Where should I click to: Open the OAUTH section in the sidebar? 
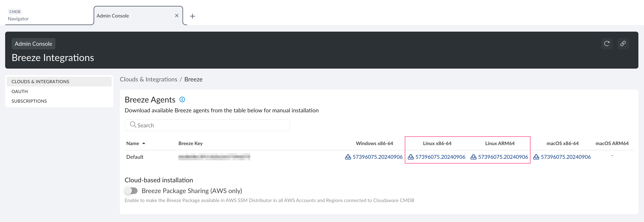click(x=20, y=91)
